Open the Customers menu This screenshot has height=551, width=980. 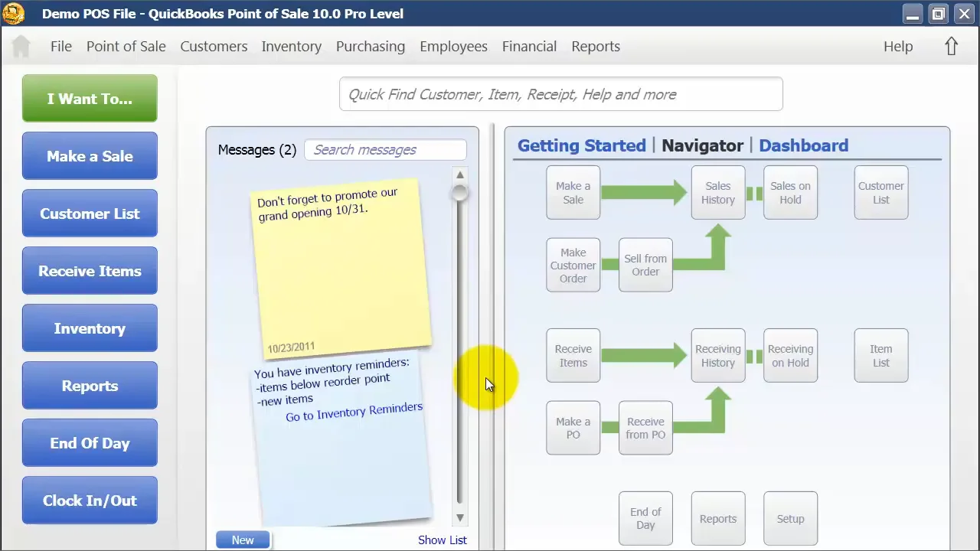pos(214,47)
